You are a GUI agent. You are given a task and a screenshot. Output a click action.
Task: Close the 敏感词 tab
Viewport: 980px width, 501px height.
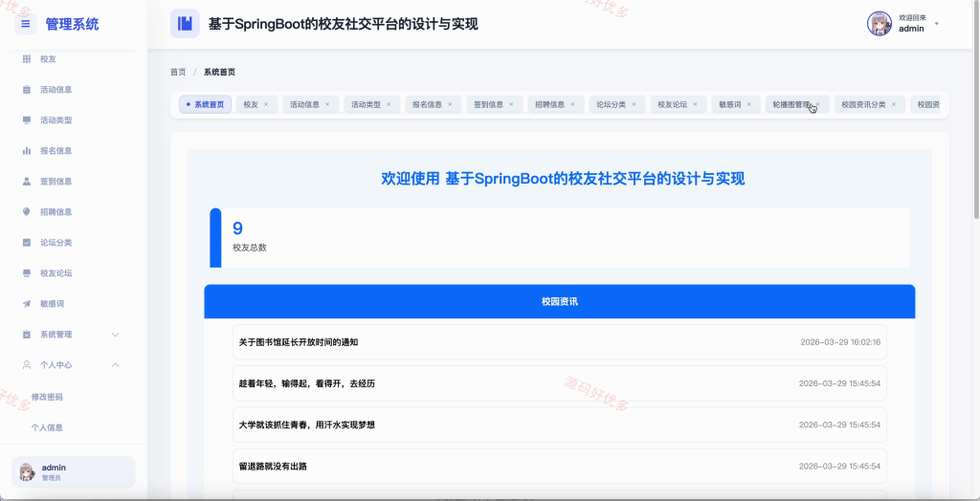point(748,104)
